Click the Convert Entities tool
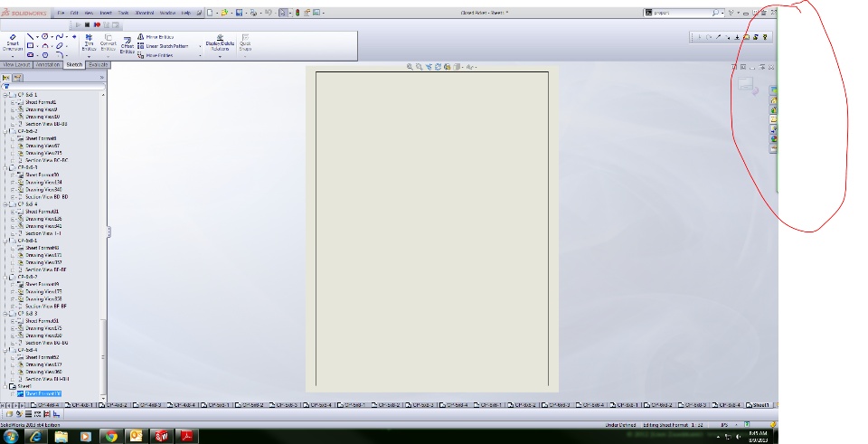This screenshot has width=868, height=444. pos(108,43)
